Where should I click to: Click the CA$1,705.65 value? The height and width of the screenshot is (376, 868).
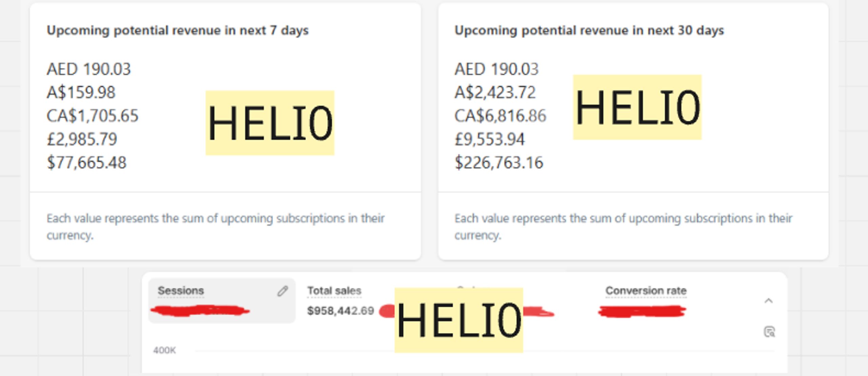(x=93, y=116)
